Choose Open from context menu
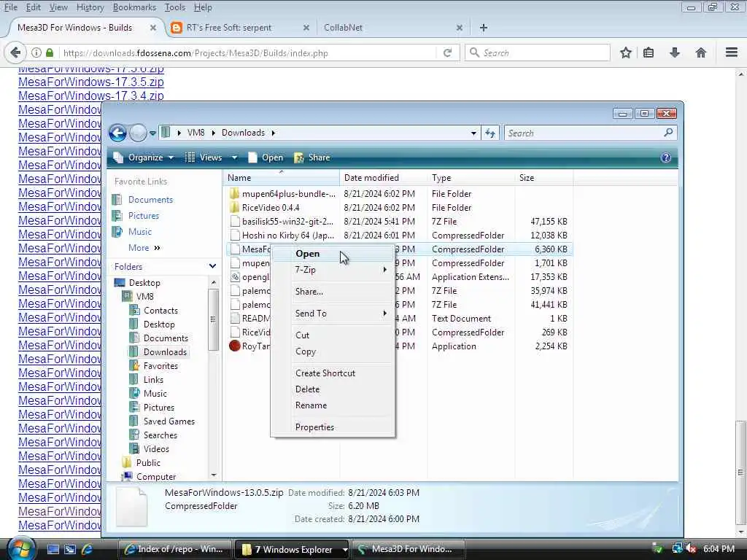 [333, 254]
